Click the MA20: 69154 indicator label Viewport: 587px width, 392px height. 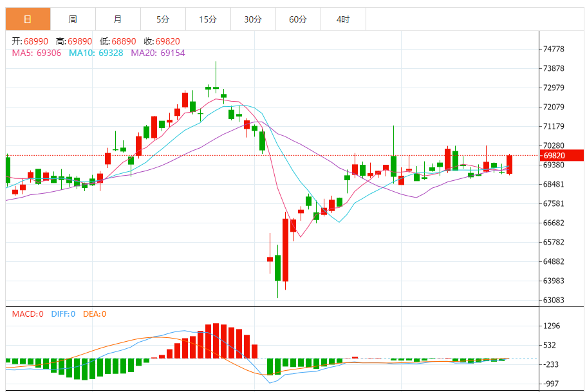pos(158,53)
